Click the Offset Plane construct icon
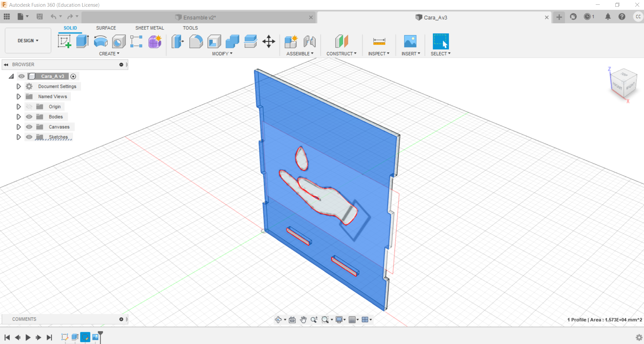 point(342,41)
